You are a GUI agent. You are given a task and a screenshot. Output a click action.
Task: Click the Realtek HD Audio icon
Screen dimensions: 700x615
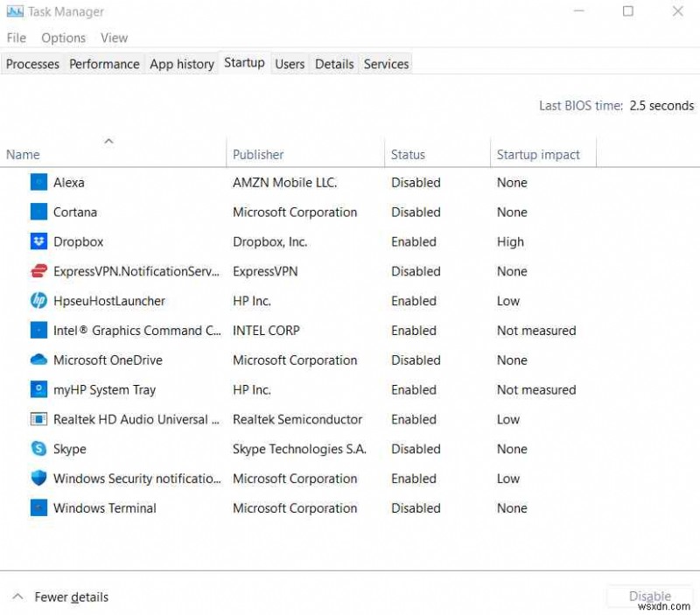pos(38,419)
